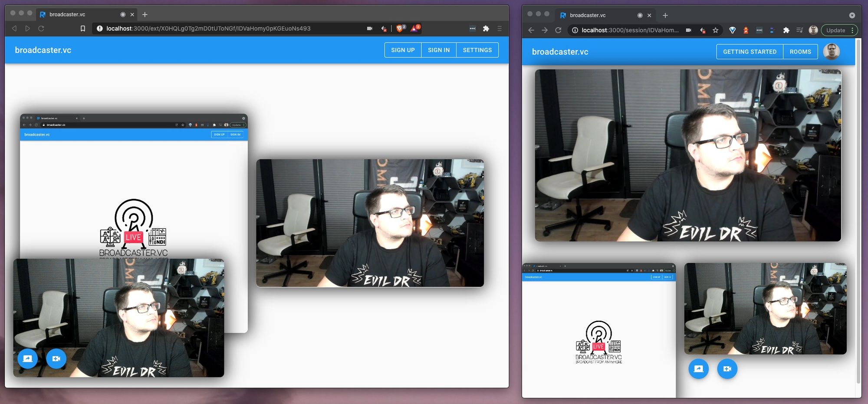Click the Update button in right browser
This screenshot has height=404, width=868.
click(x=839, y=30)
